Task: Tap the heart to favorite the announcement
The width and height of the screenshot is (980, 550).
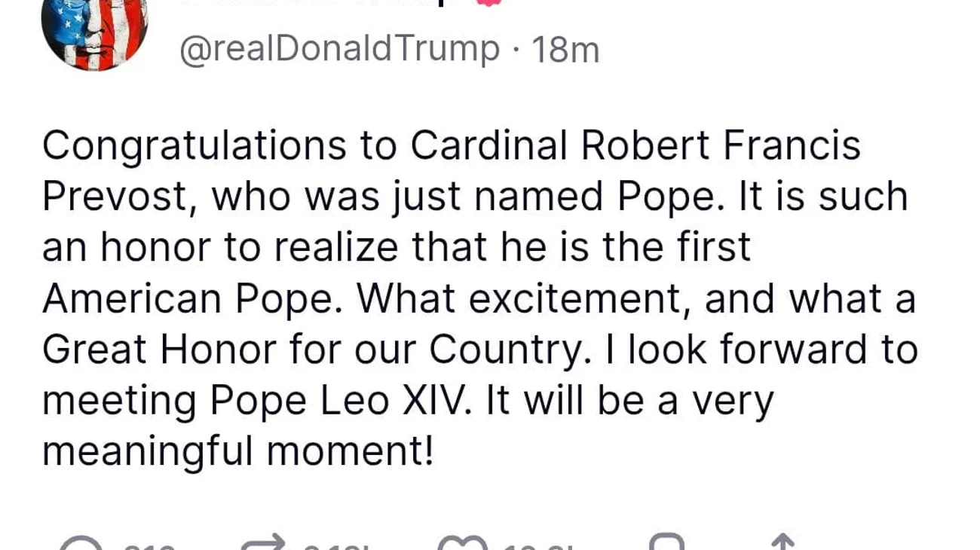Action: pos(463,544)
